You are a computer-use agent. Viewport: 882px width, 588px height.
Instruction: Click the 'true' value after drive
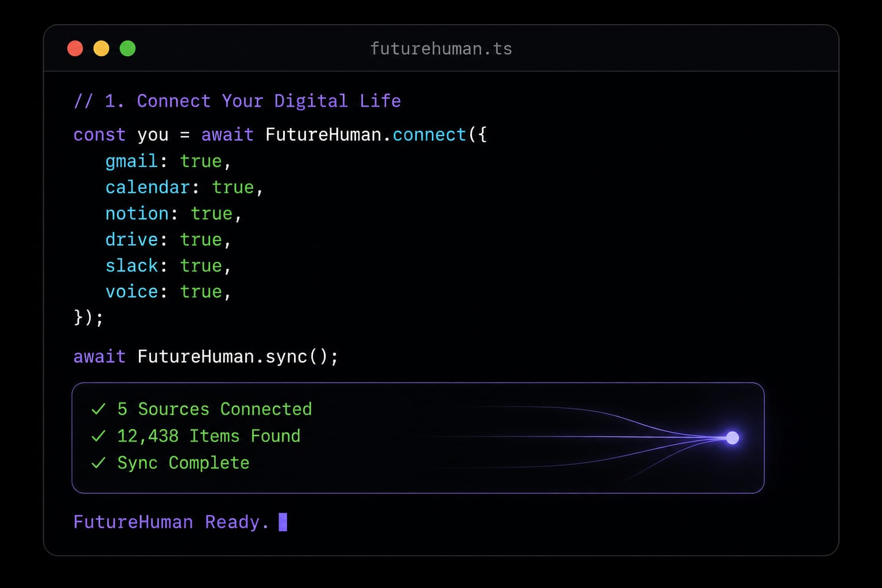[201, 239]
